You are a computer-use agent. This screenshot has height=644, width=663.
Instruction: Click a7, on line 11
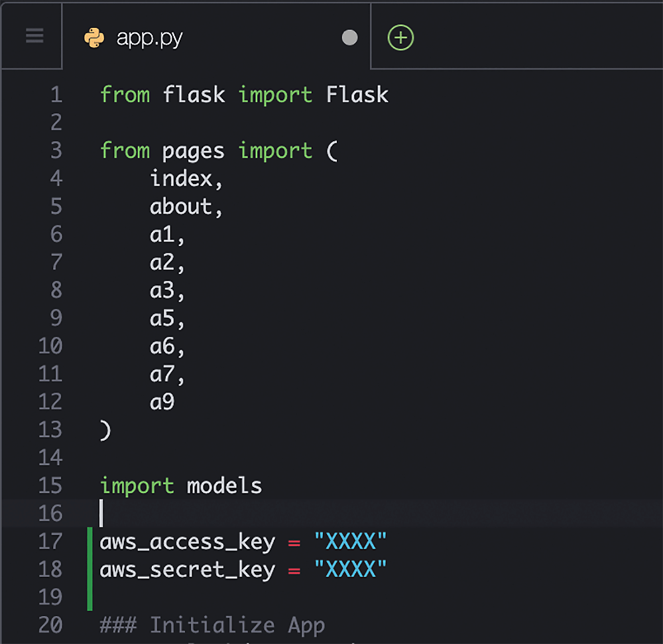pyautogui.click(x=168, y=375)
